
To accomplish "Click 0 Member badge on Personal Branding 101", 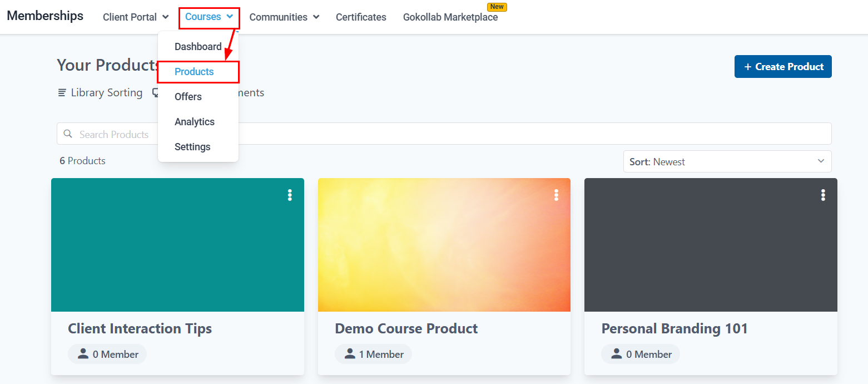I will (641, 354).
